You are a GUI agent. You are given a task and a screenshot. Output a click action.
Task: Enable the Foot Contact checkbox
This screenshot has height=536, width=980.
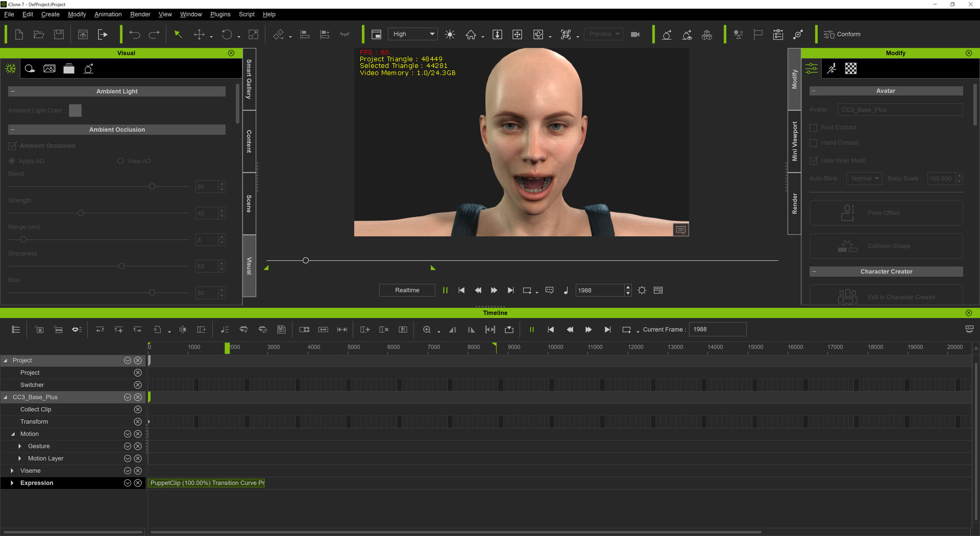tap(813, 127)
